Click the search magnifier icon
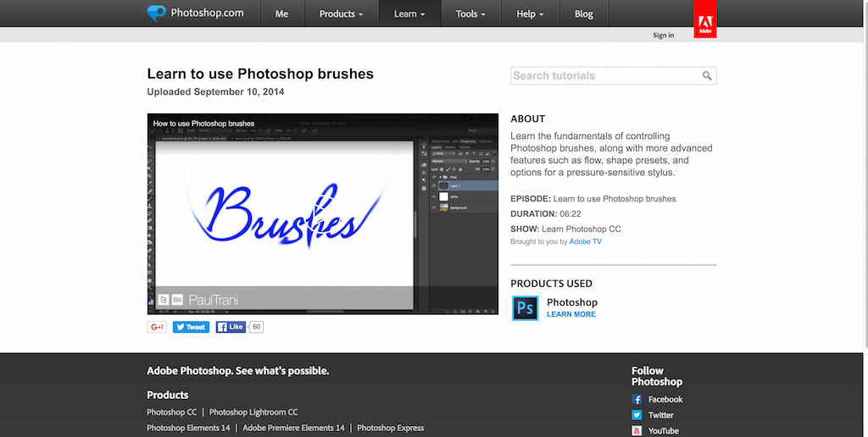Image resolution: width=868 pixels, height=437 pixels. tap(707, 75)
